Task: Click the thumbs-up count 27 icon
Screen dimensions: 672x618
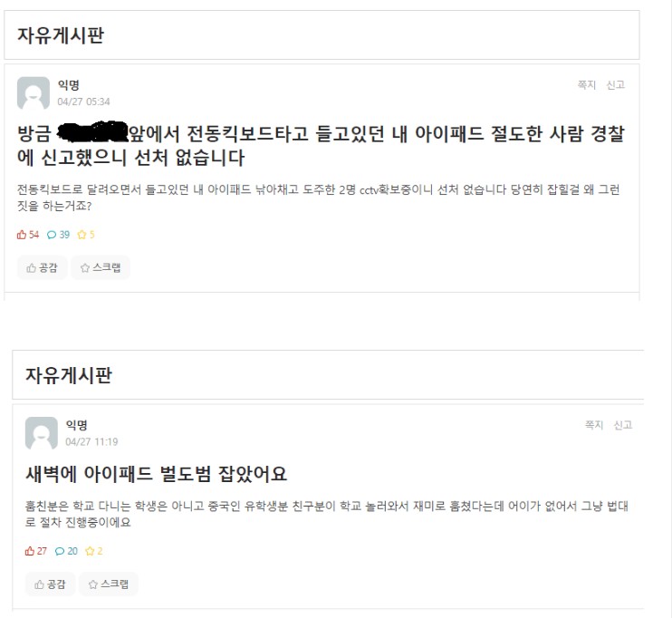Action: coord(30,551)
